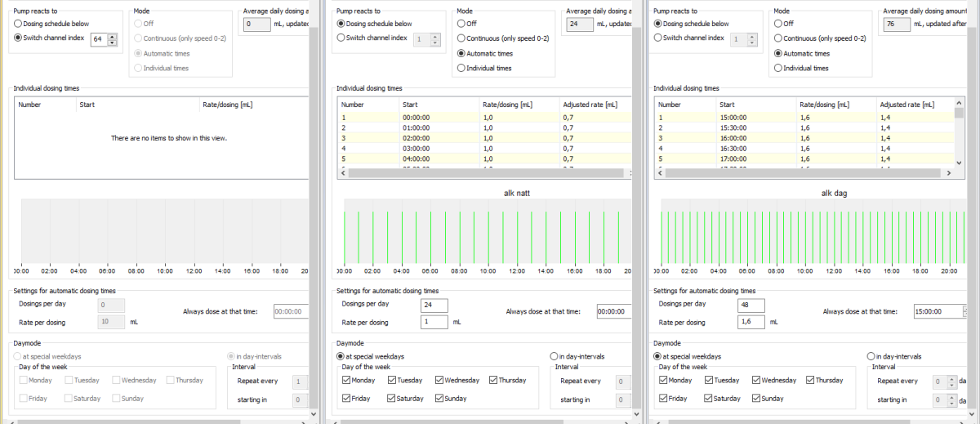Switch alk natt daymode to 'in day-intervals'
This screenshot has width=980, height=424.
(555, 356)
